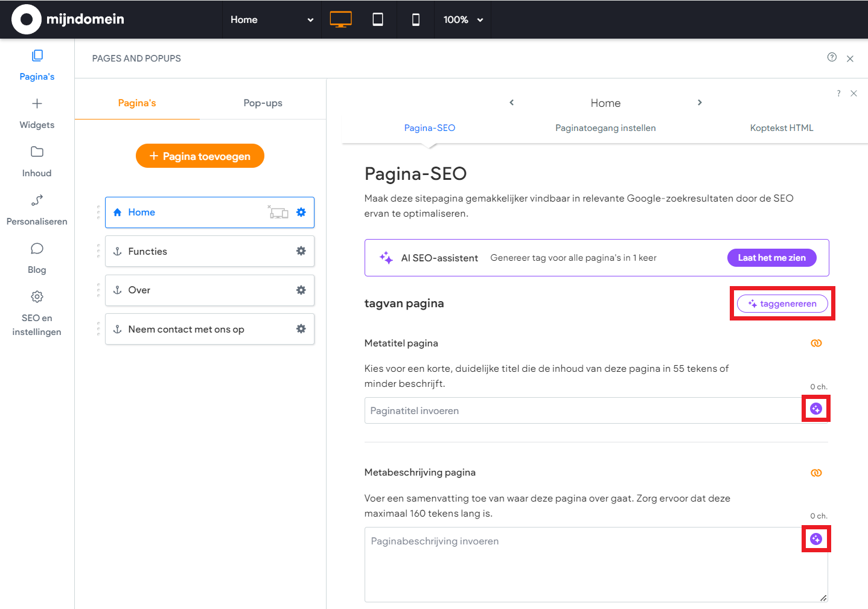Switch to tablet preview mode
This screenshot has height=609, width=868.
click(378, 19)
